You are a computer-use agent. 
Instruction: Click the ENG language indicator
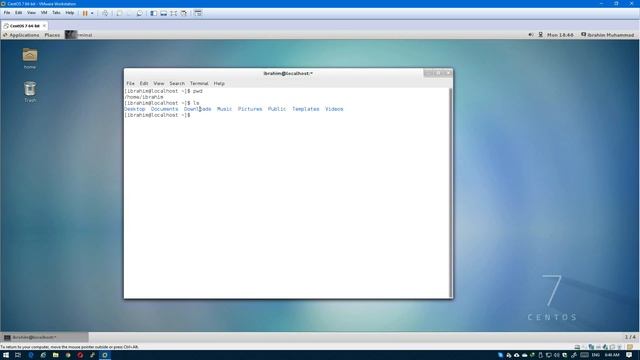click(x=596, y=355)
